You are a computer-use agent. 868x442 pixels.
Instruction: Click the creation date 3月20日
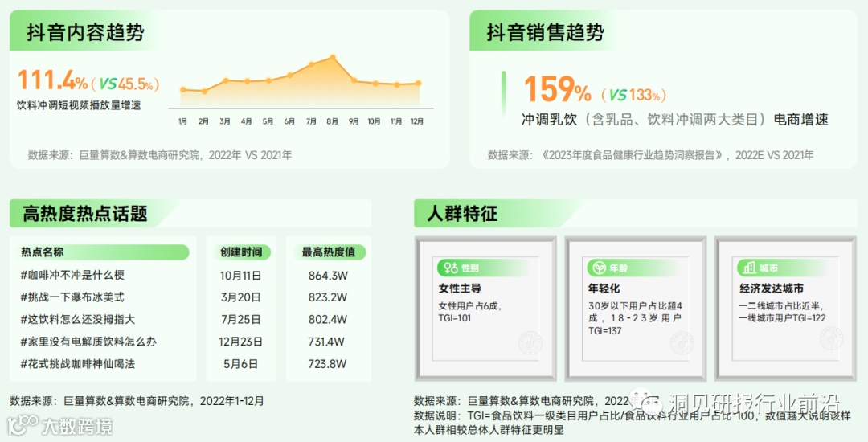[241, 297]
